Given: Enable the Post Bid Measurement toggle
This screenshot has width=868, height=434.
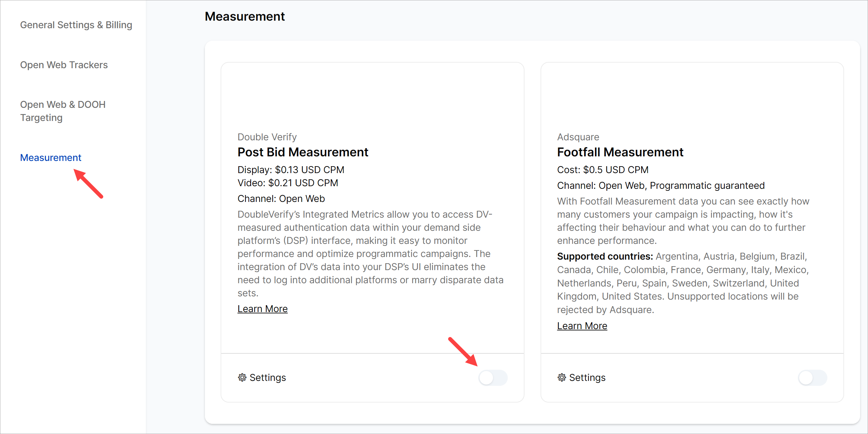Looking at the screenshot, I should 493,377.
